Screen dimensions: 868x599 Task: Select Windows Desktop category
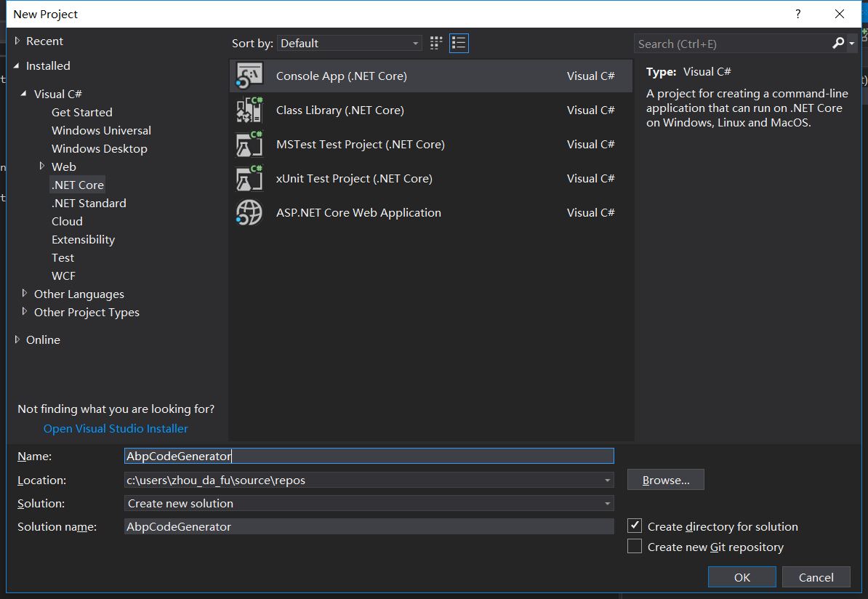(99, 148)
